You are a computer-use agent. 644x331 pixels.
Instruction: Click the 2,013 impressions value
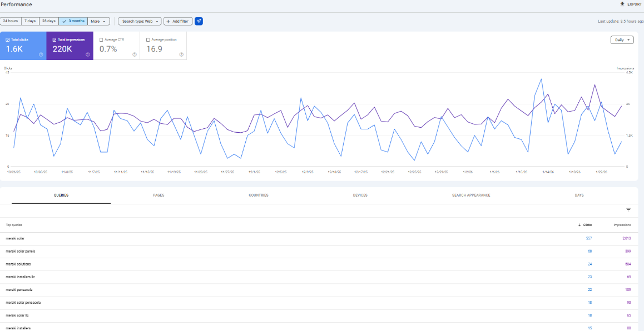[x=627, y=238]
